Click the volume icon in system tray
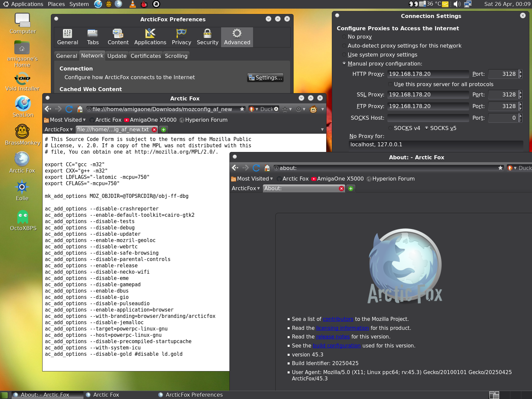Image resolution: width=532 pixels, height=399 pixels. coord(457,4)
